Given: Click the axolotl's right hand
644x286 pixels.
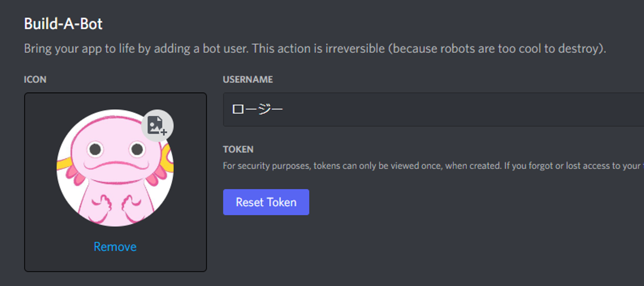Looking at the screenshot, I should pos(132,205).
